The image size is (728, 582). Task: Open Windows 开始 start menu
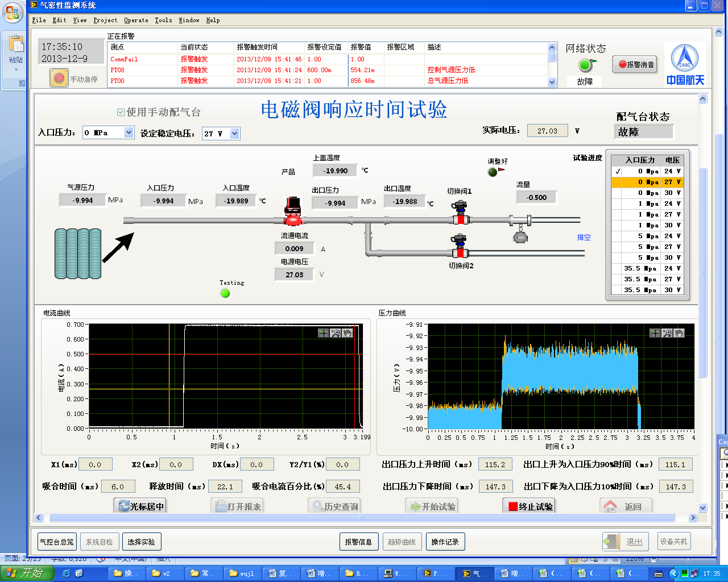pos(26,573)
